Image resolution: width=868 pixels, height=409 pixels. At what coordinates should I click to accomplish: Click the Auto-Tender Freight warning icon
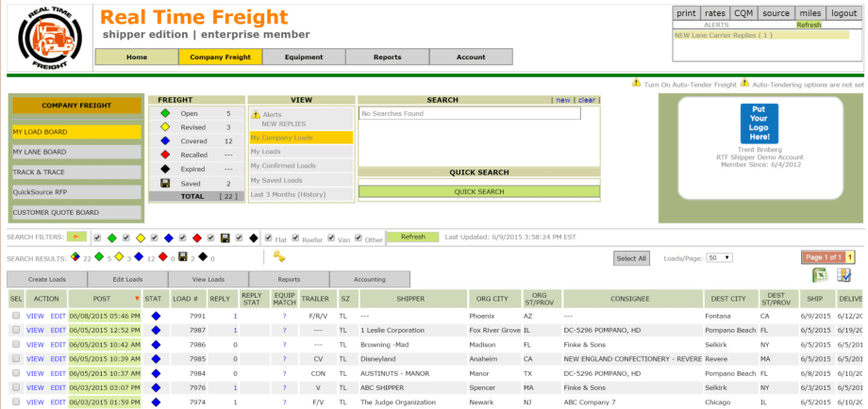(x=637, y=84)
